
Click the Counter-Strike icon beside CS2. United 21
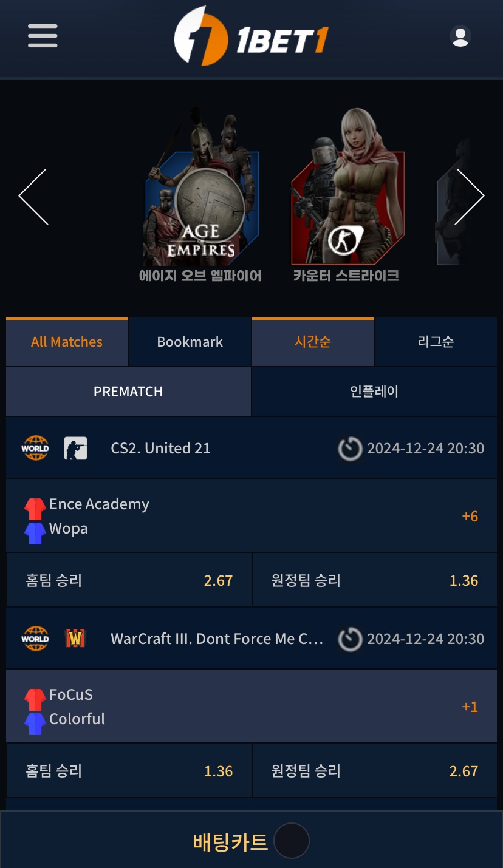pos(75,449)
